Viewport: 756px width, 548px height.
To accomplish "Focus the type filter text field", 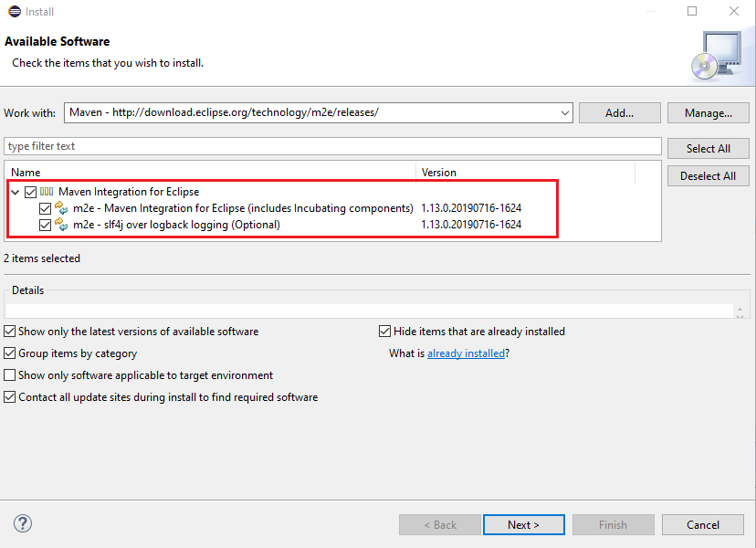I will coord(332,146).
